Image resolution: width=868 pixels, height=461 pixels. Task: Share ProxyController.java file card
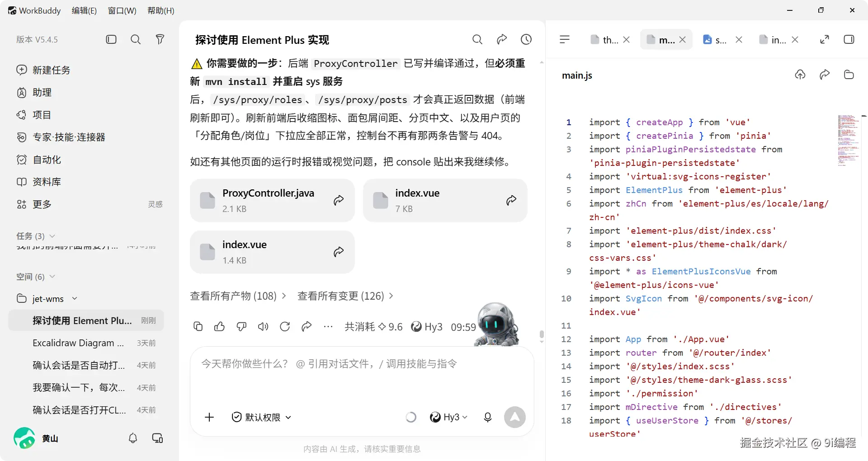coord(339,200)
